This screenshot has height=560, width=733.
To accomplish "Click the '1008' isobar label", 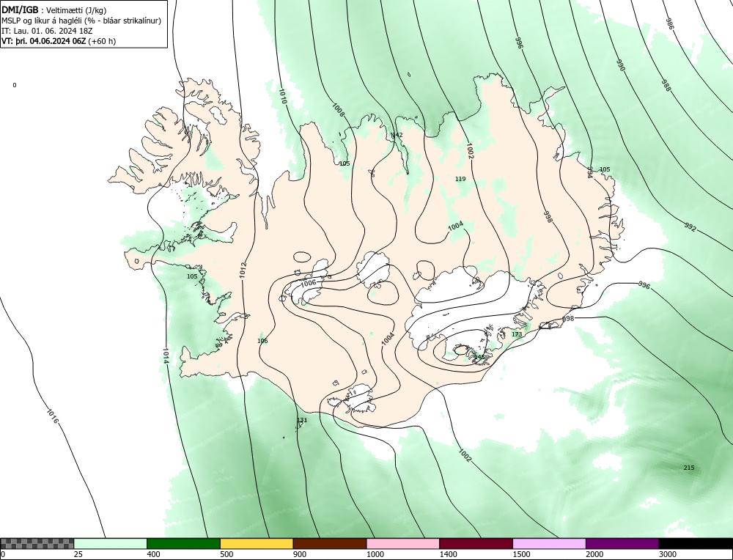I will point(338,110).
